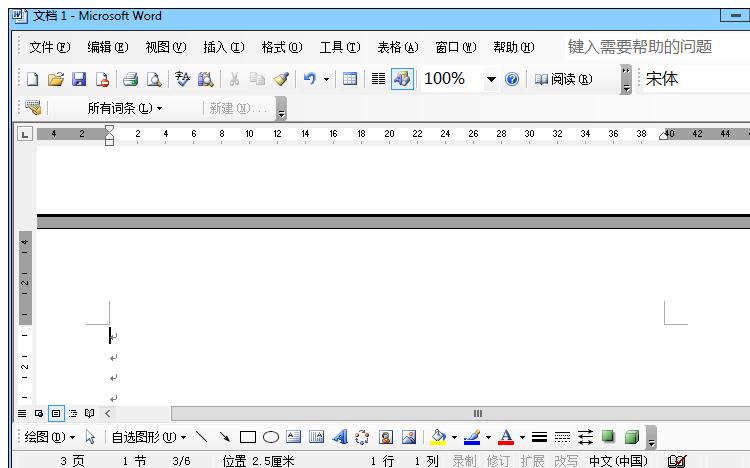750x468 pixels.
Task: Open a file with the folder icon
Action: [x=56, y=79]
